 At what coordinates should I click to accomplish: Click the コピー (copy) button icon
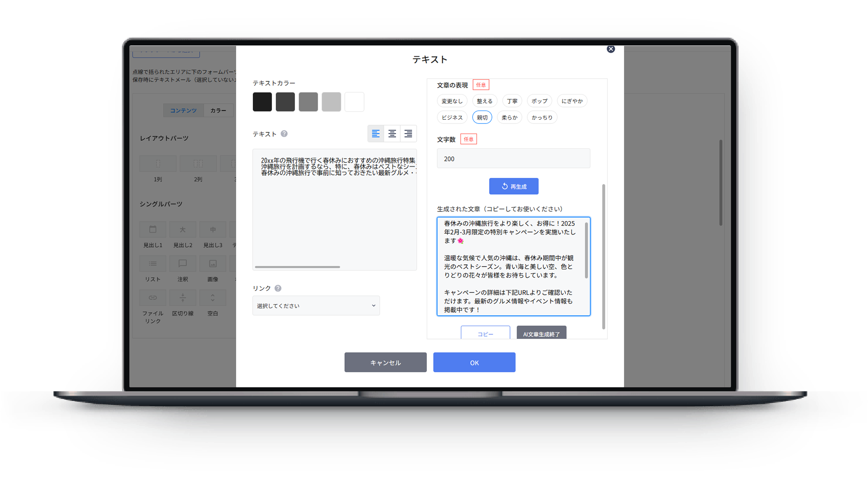485,333
